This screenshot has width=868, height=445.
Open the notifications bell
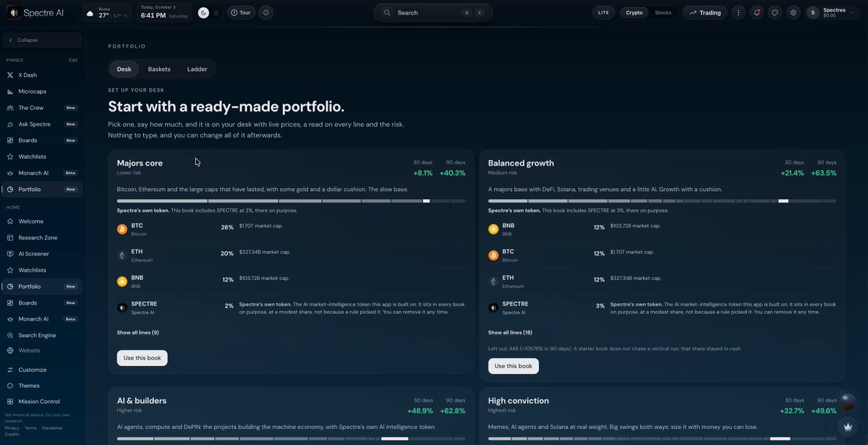[757, 12]
